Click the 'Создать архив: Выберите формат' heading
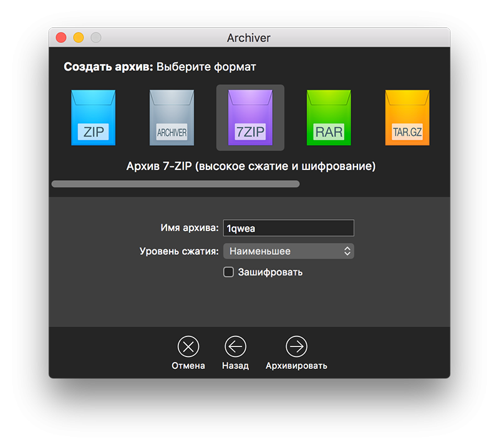Screen dimensions: 499x448 160,67
